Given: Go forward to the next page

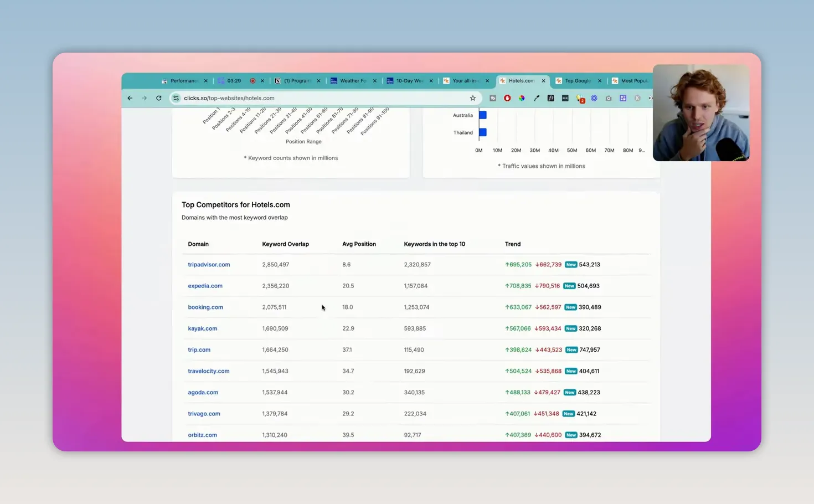Looking at the screenshot, I should coord(145,98).
